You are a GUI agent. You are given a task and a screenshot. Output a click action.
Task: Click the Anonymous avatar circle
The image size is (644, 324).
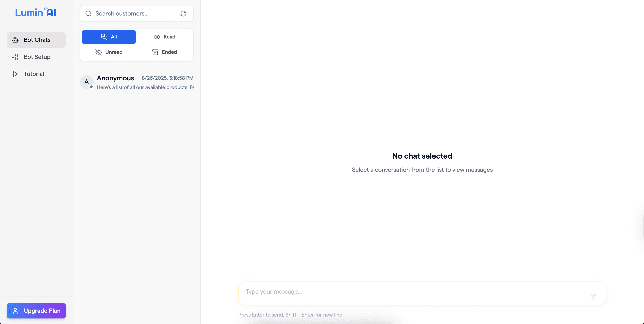[86, 82]
